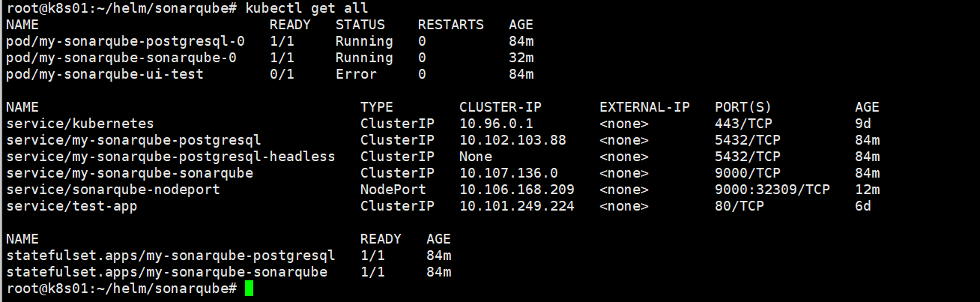Image resolution: width=980 pixels, height=302 pixels.
Task: Click the last root@k8s01 prompt line
Action: pyautogui.click(x=121, y=289)
